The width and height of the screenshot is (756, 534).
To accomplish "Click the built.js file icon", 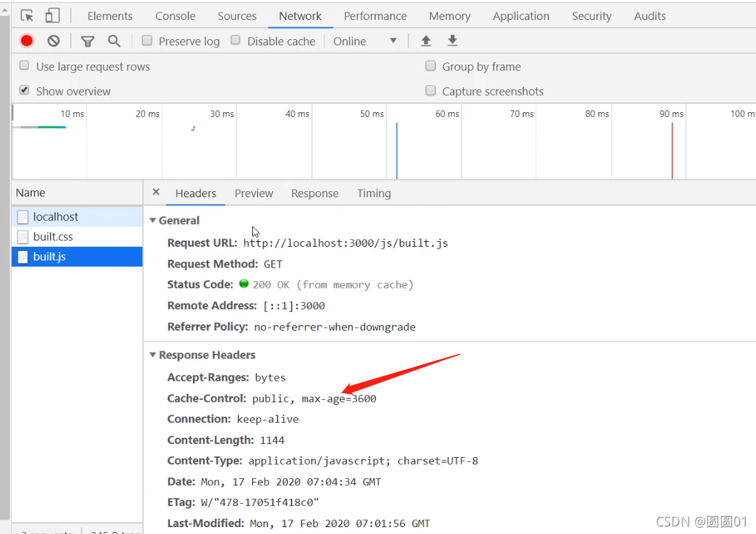I will coord(23,257).
